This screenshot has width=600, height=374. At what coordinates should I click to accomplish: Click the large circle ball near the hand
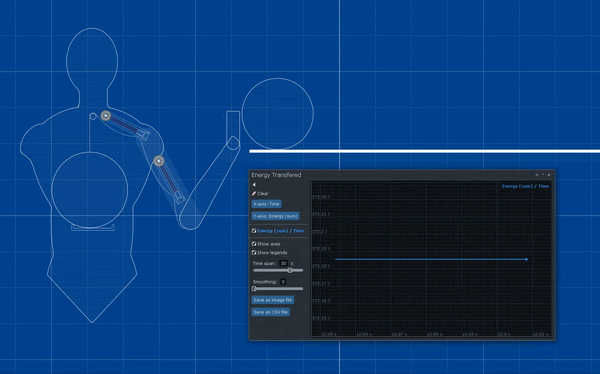(x=278, y=114)
